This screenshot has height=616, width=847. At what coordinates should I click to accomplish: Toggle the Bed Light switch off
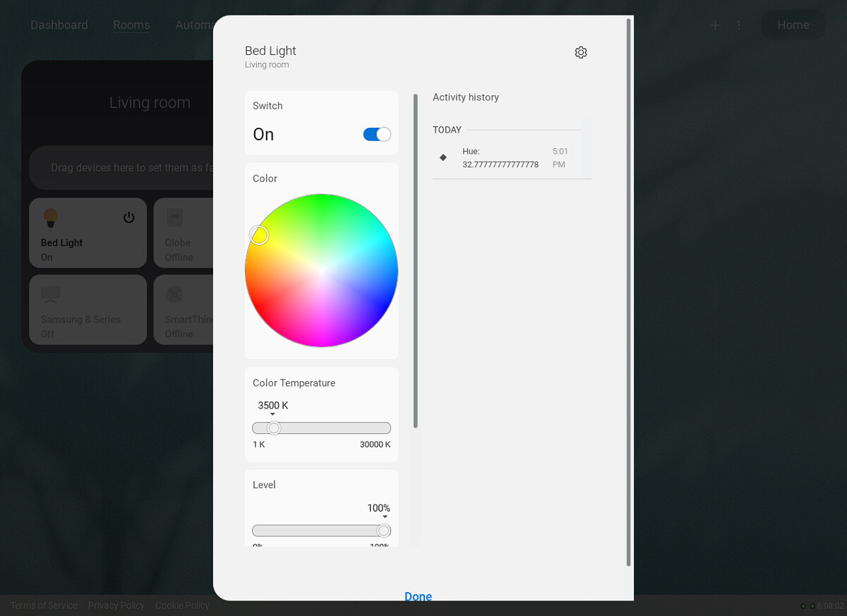click(x=377, y=134)
